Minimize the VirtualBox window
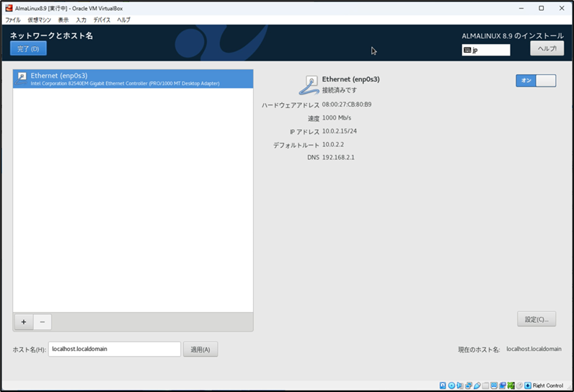Viewport: 574px width, 392px height. (521, 8)
